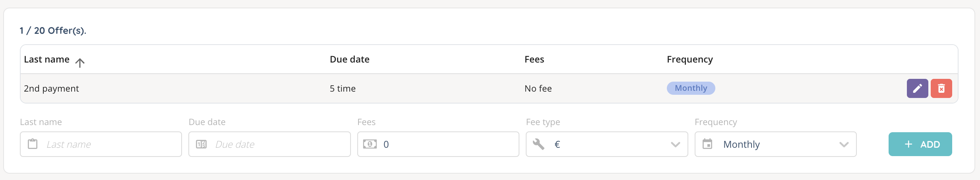The width and height of the screenshot is (980, 180).
Task: Click the wrench icon in Fee type
Action: tap(538, 144)
